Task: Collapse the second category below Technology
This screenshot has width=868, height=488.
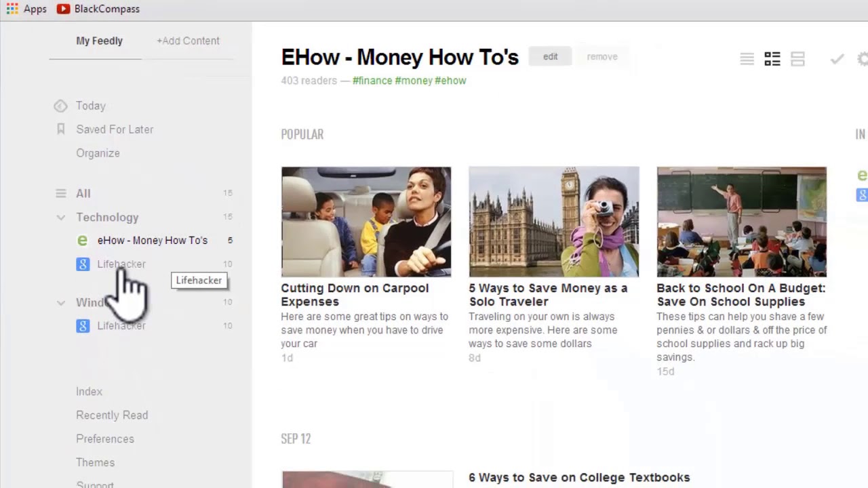Action: 61,302
